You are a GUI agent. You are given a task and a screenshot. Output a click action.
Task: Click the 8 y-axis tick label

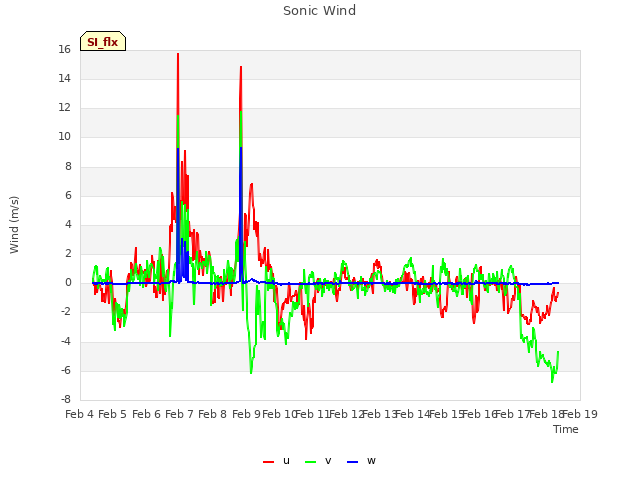click(68, 166)
